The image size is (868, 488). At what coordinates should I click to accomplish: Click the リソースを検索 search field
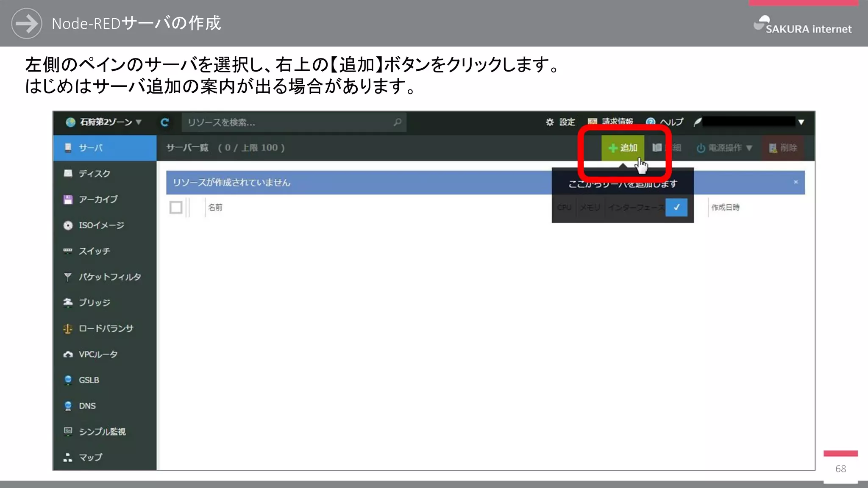point(294,122)
